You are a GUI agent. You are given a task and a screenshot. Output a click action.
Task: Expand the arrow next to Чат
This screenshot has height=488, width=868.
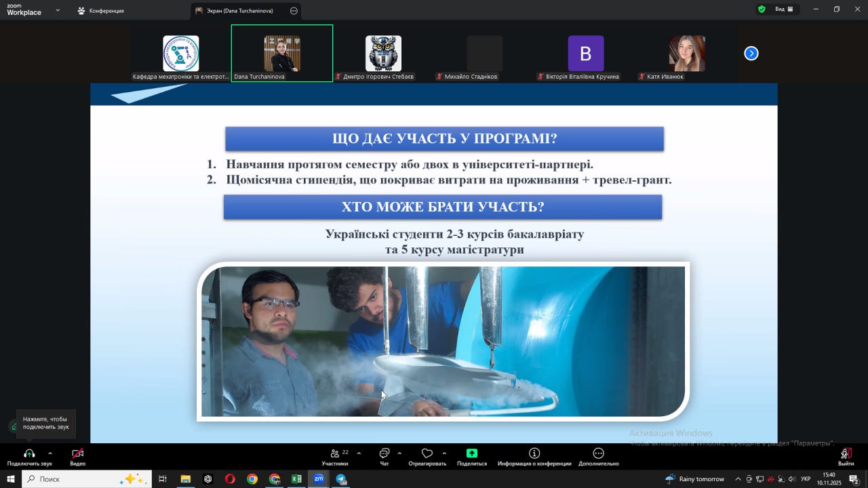point(399,453)
